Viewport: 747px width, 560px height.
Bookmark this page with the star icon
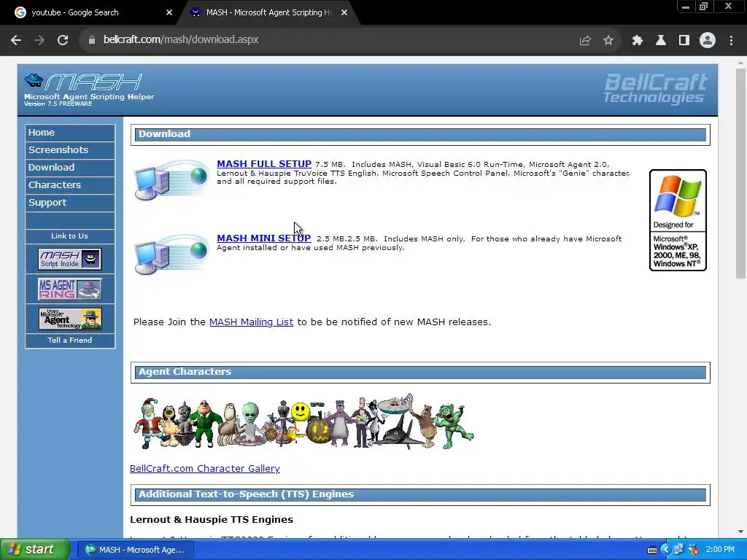point(608,41)
